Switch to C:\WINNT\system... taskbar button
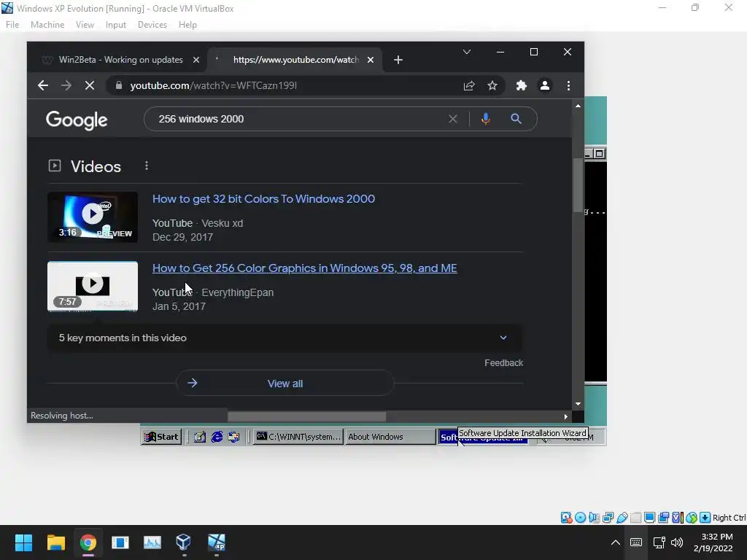 pyautogui.click(x=298, y=437)
